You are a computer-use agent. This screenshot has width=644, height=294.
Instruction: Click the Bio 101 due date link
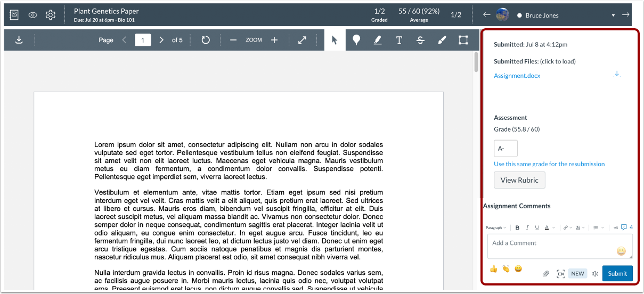(x=104, y=20)
